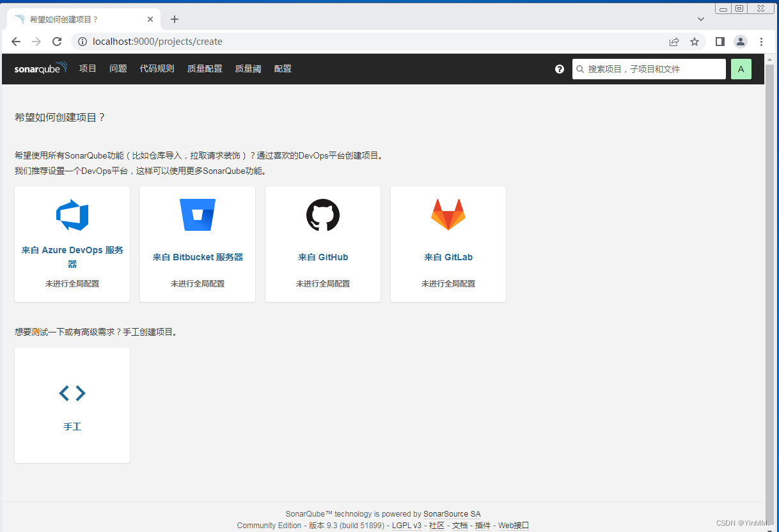This screenshot has height=532, width=779.
Task: Click the search magnifier icon
Action: tap(580, 69)
